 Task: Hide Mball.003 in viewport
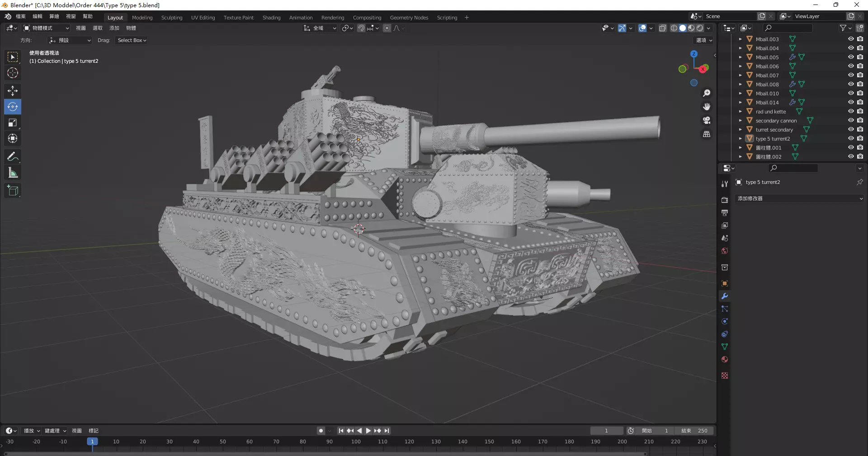[x=851, y=39]
